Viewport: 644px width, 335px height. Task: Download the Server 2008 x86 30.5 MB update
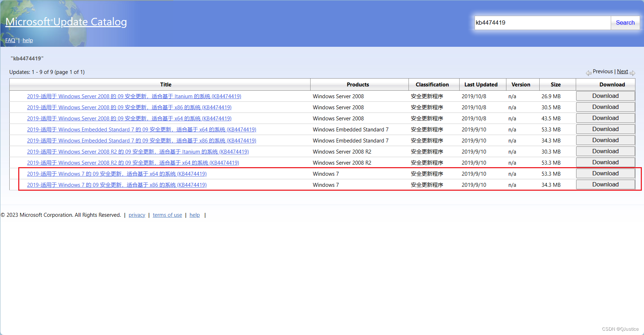pos(605,107)
